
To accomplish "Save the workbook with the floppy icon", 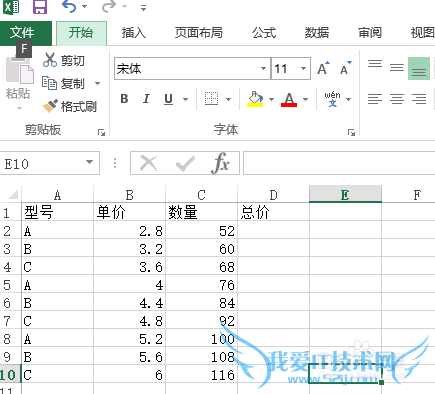I will [x=40, y=7].
